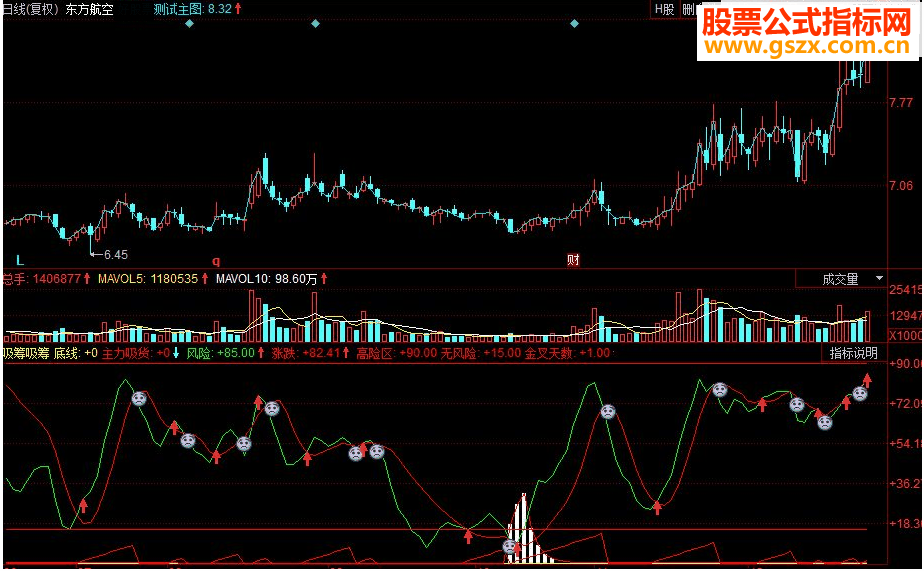Click the cyan L marker icon
Image resolution: width=924 pixels, height=571 pixels.
20,260
